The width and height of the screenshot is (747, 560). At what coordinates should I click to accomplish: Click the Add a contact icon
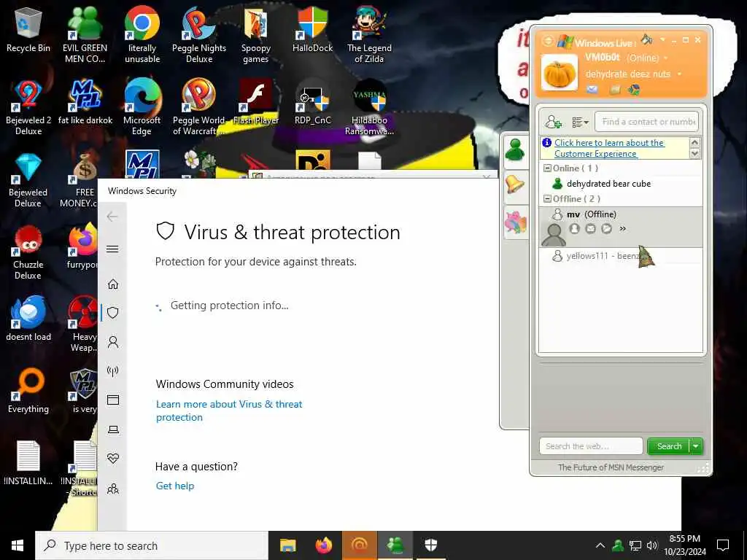point(554,122)
